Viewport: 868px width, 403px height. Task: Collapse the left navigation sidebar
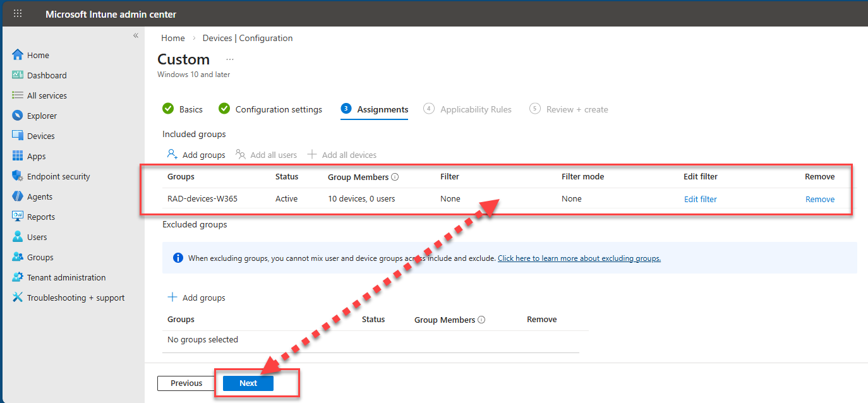[x=135, y=36]
